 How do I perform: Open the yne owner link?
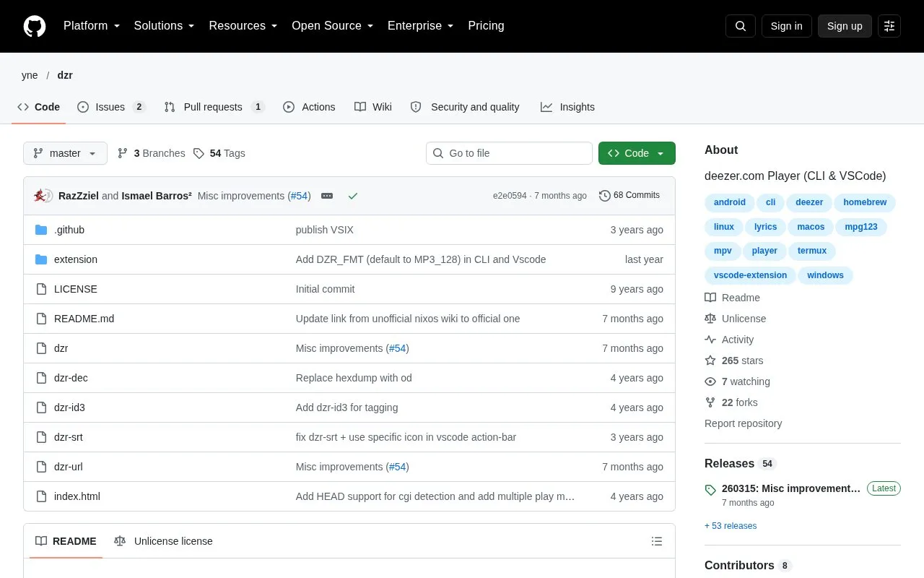pos(30,75)
